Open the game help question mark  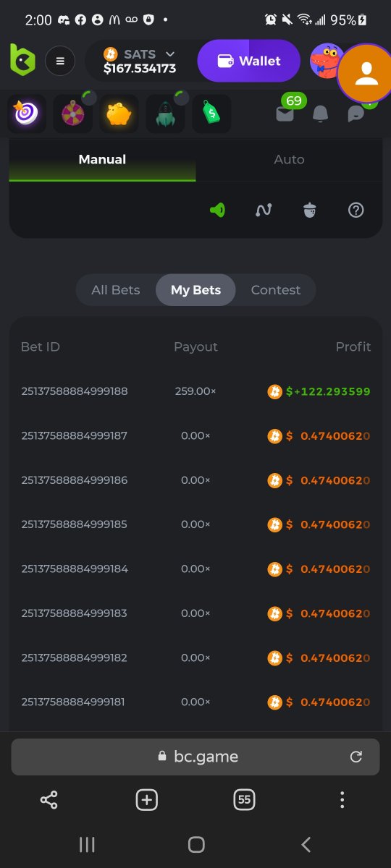(356, 210)
